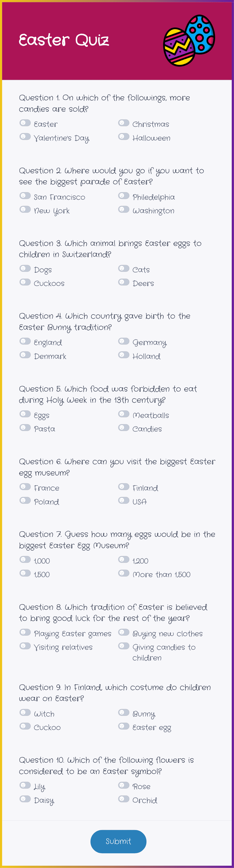Pick Buying new clothes tradition
The width and height of the screenshot is (234, 868).
pyautogui.click(x=124, y=632)
